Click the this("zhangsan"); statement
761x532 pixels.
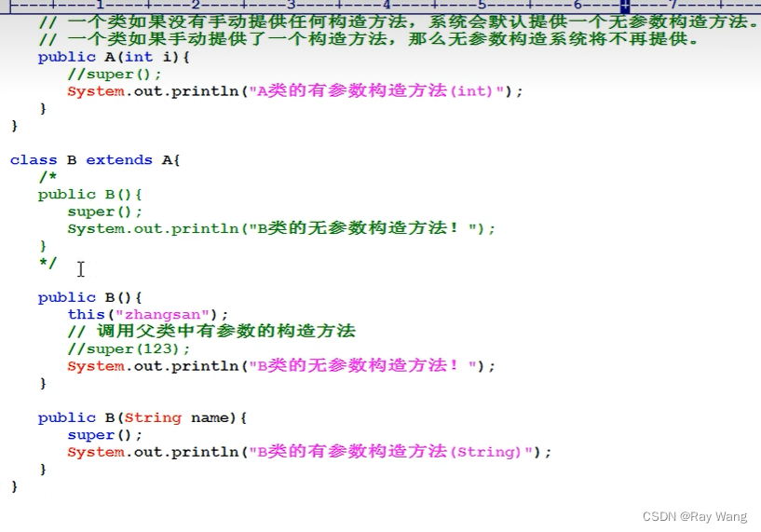pos(147,315)
